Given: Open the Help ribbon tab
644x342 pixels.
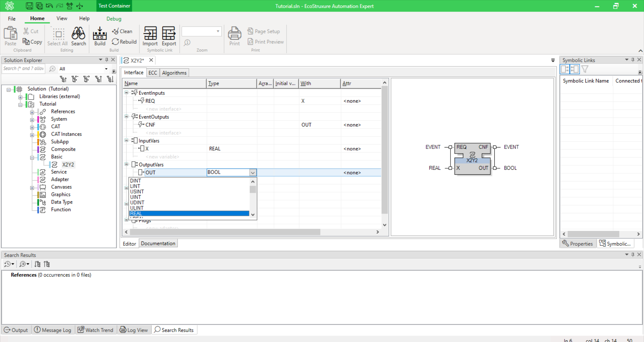Looking at the screenshot, I should [x=84, y=18].
